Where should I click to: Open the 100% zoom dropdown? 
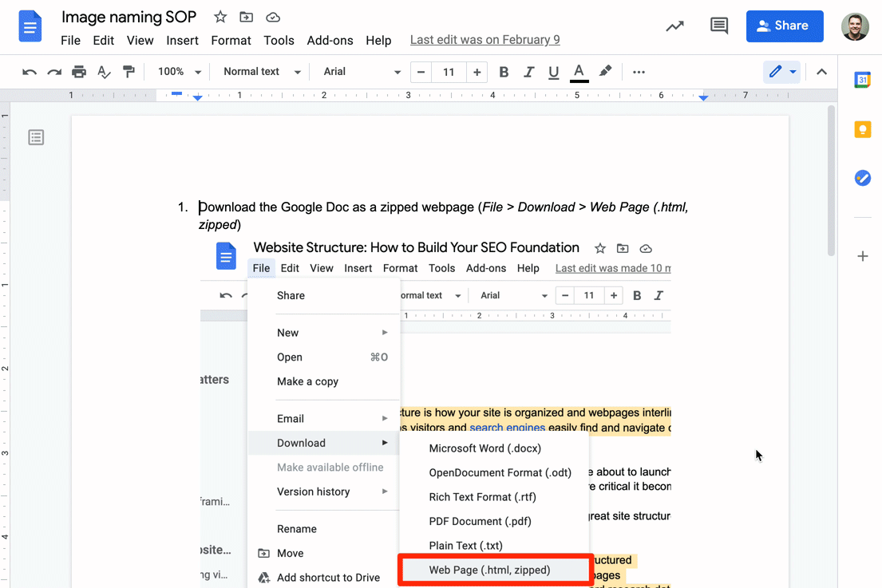180,72
